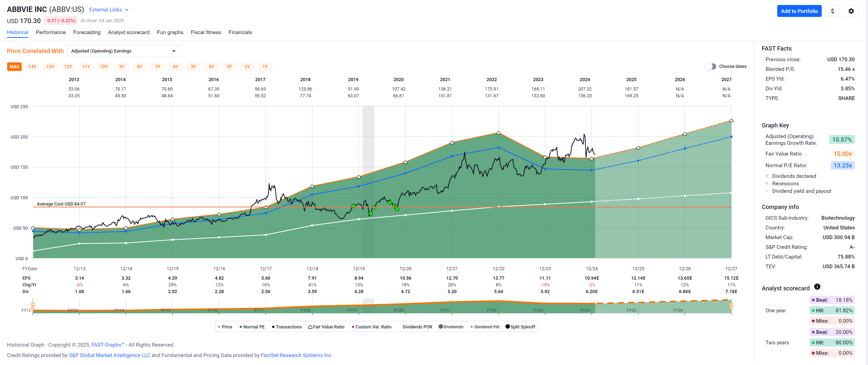Toggle Normal PE legend item
The height and width of the screenshot is (365, 868).
(x=252, y=327)
